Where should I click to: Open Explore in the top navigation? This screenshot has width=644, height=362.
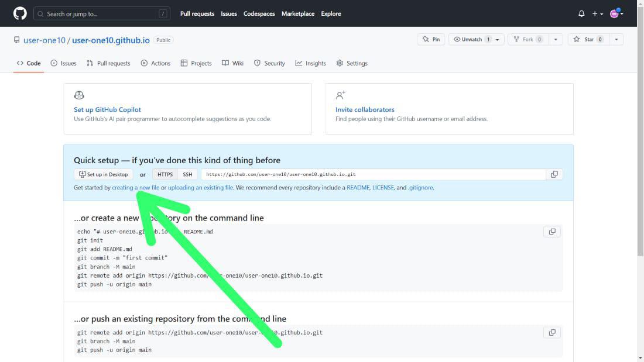click(331, 13)
